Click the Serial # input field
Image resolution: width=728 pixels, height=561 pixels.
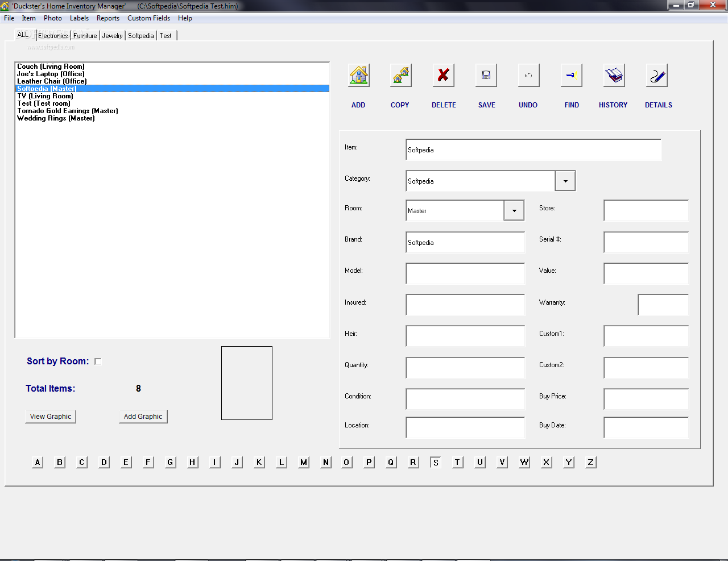click(646, 243)
